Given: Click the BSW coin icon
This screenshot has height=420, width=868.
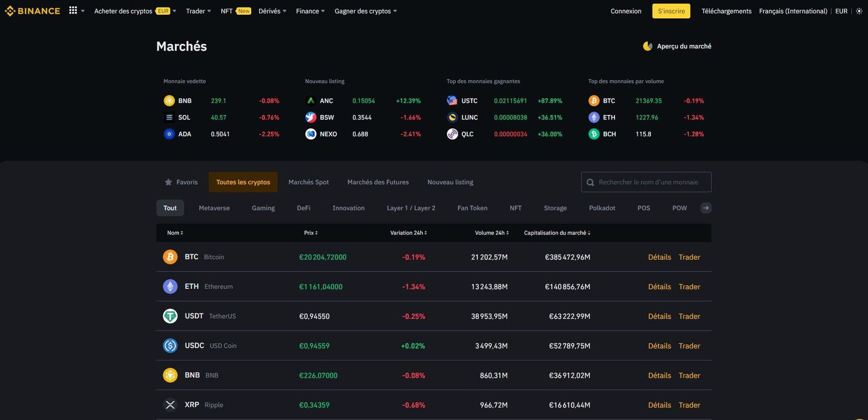Looking at the screenshot, I should click(x=311, y=117).
